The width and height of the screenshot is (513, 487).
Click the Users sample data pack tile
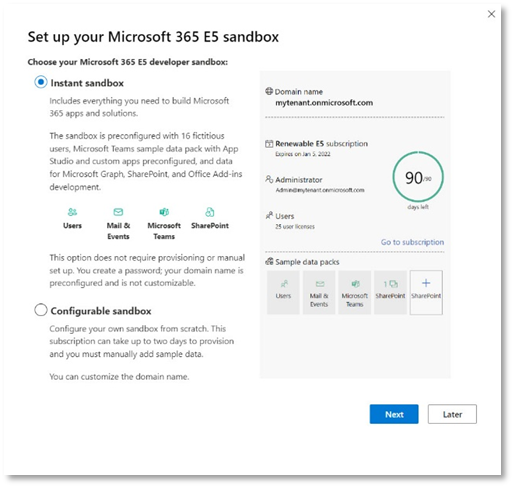coord(283,292)
